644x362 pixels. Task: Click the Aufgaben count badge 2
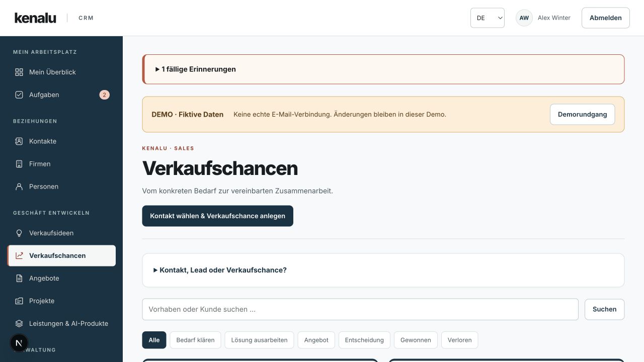(104, 95)
